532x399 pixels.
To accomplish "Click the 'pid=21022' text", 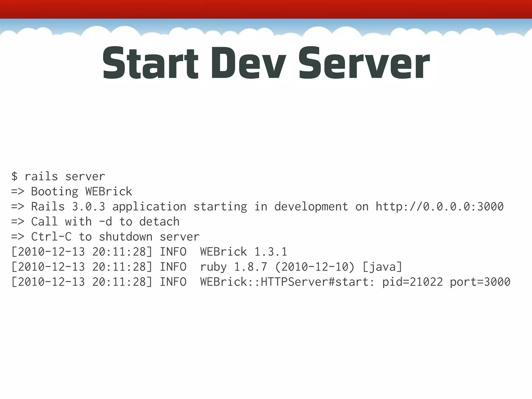I will pyautogui.click(x=412, y=282).
